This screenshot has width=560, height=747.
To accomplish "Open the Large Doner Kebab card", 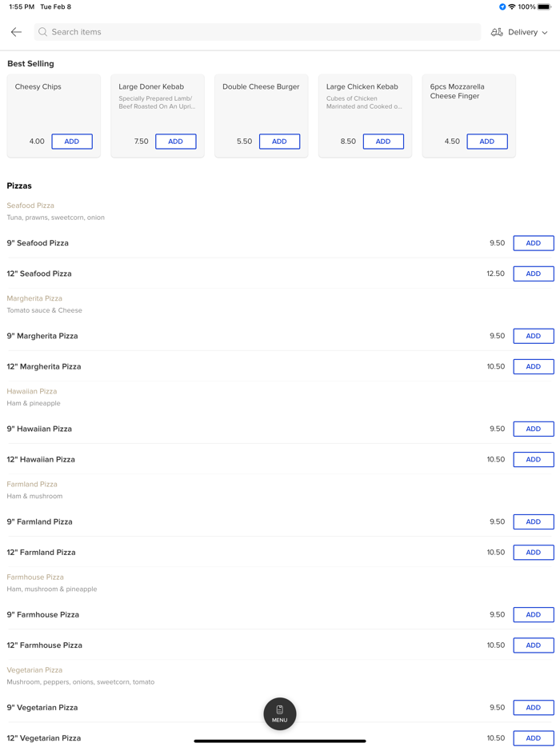I will 158,116.
